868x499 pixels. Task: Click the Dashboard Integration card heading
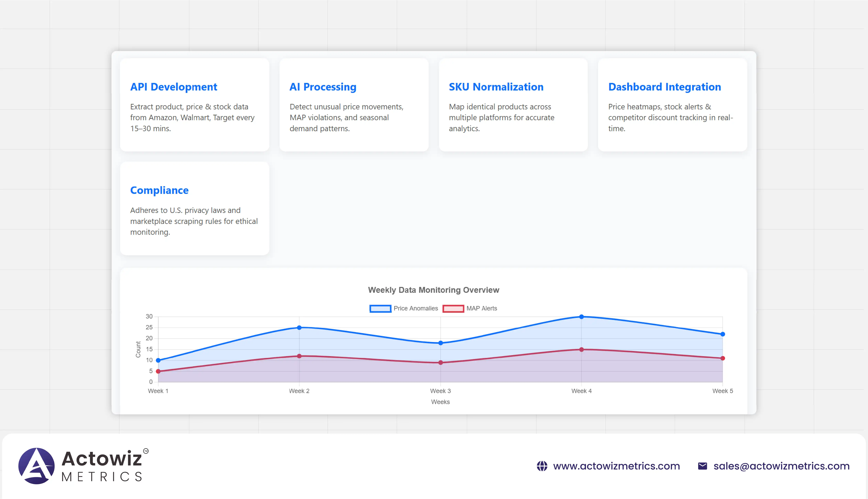(x=664, y=87)
